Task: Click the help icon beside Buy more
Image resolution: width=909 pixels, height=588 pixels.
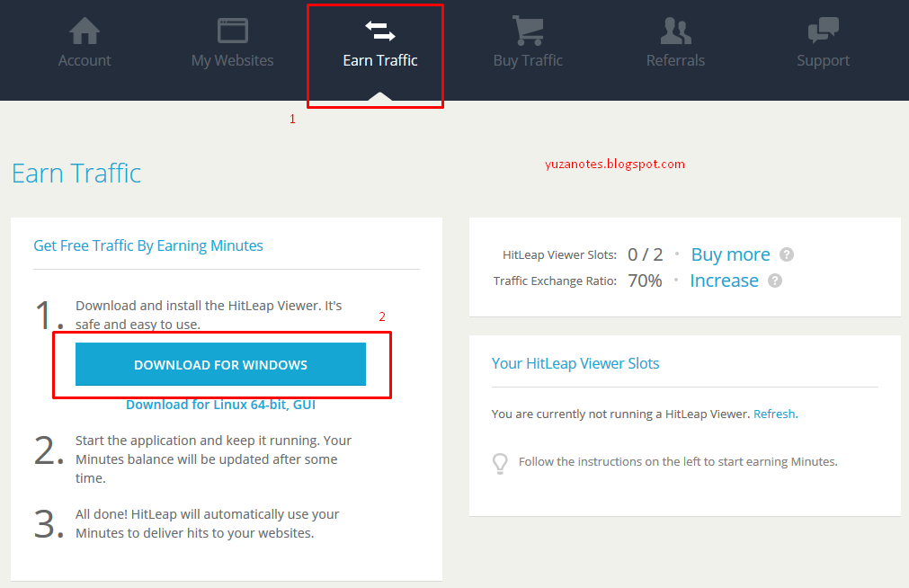Action: point(787,254)
